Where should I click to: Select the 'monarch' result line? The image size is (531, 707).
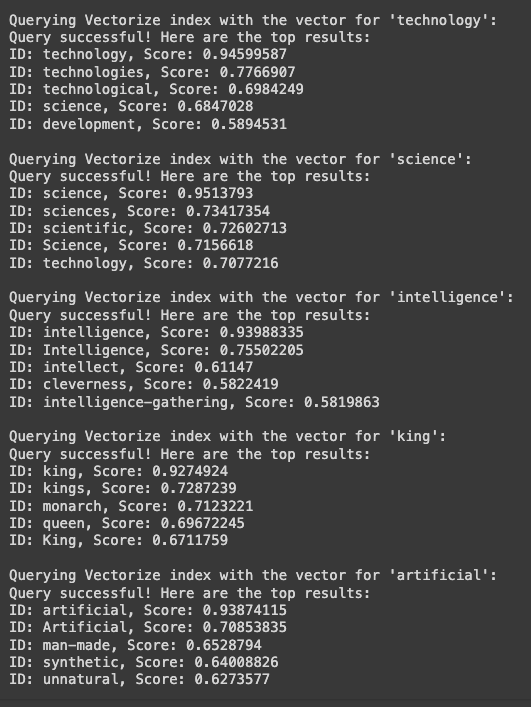131,506
